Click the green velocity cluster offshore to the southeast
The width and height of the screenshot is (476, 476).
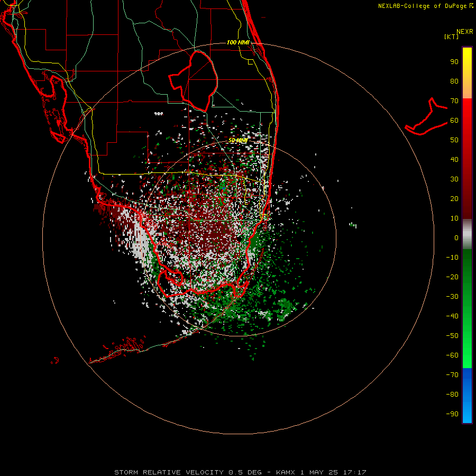point(285,308)
